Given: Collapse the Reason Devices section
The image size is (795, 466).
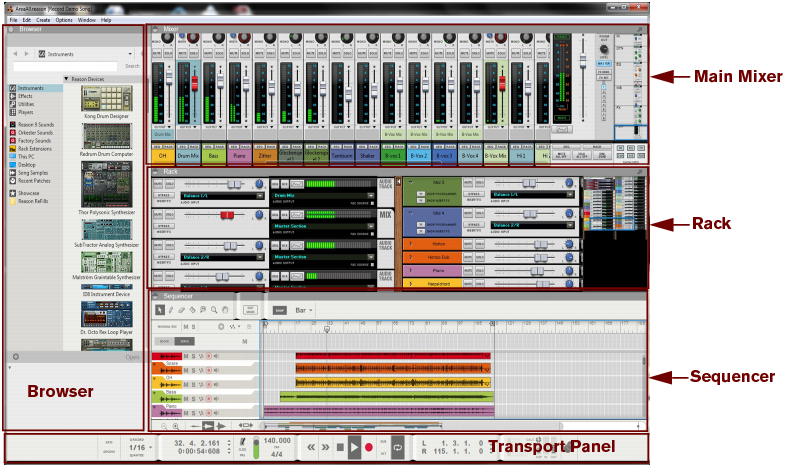Looking at the screenshot, I should [67, 78].
